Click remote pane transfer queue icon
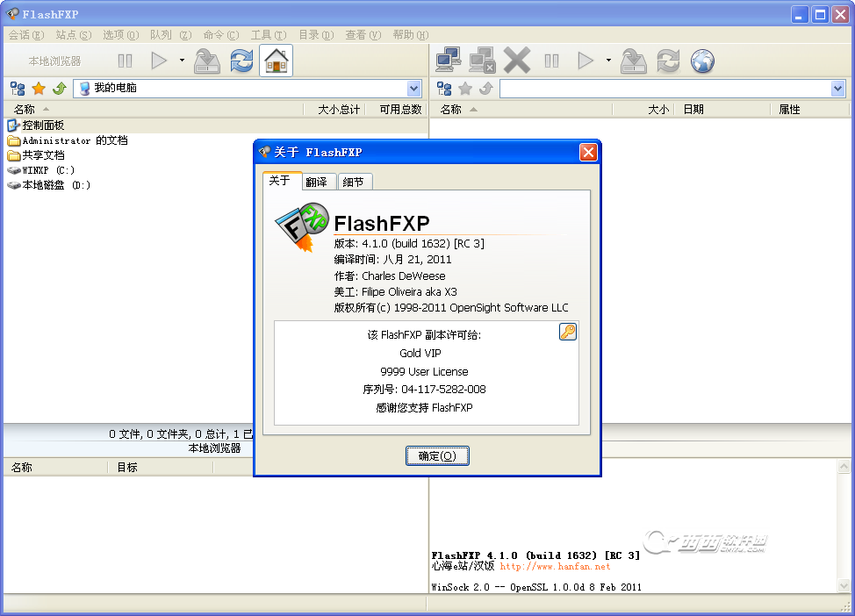The height and width of the screenshot is (616, 855). click(634, 61)
